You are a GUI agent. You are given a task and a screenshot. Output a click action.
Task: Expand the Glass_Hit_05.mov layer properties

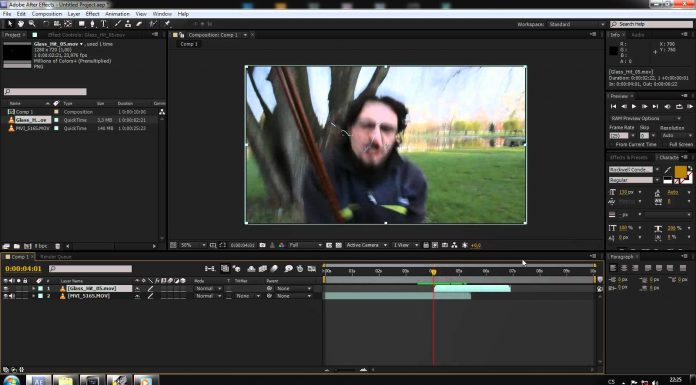click(34, 289)
